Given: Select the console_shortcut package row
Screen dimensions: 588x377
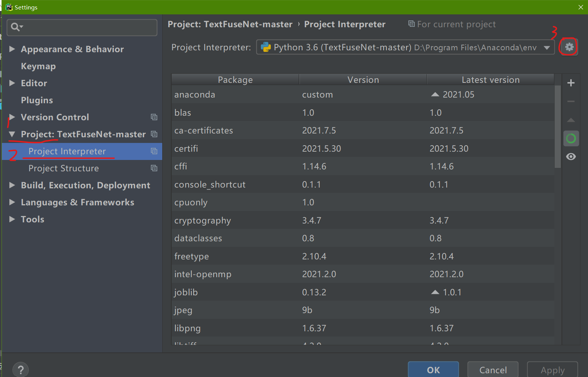Looking at the screenshot, I should (x=363, y=185).
